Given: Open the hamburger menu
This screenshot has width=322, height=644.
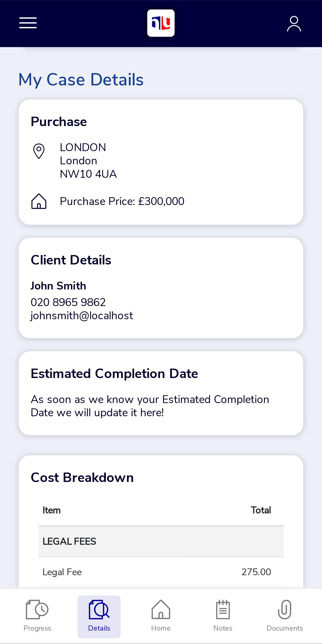Looking at the screenshot, I should (x=28, y=23).
